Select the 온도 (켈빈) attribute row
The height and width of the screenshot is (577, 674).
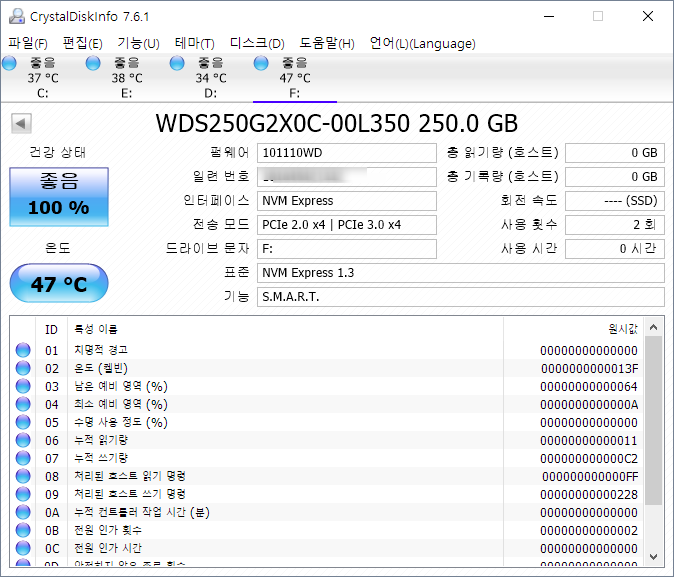click(270, 368)
